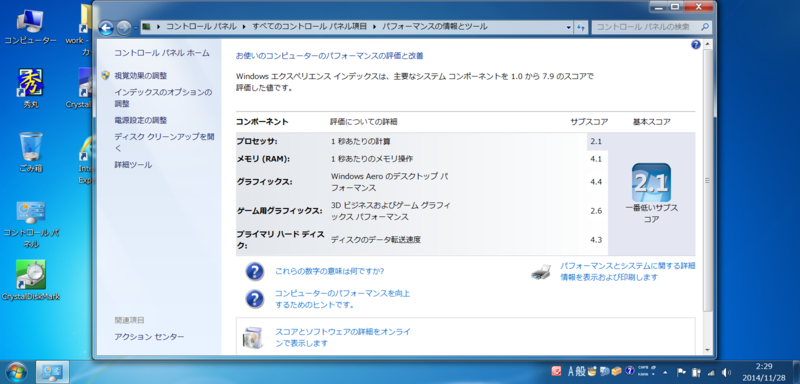Click the グラフィックス subscore 4.4 value
Image resolution: width=800 pixels, height=384 pixels.
[596, 182]
